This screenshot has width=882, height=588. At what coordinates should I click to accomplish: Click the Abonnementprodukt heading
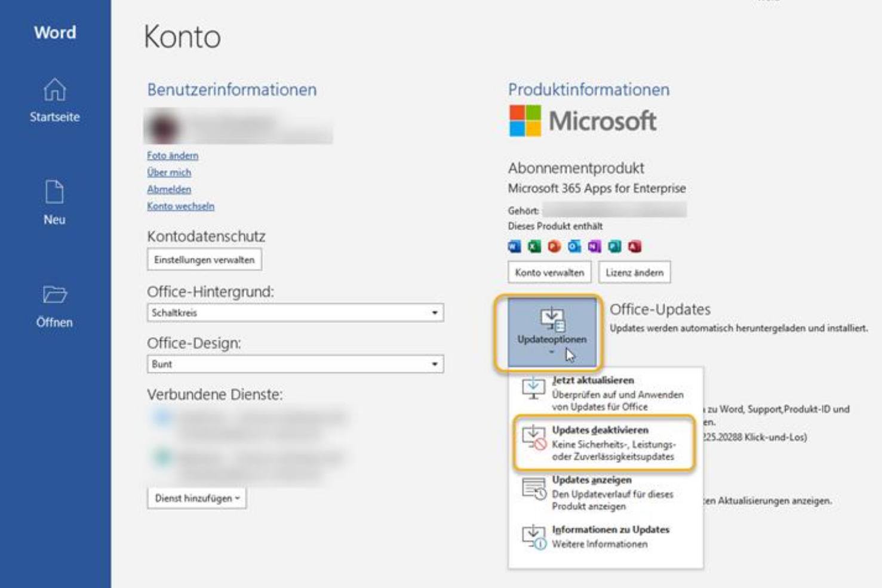(x=576, y=168)
